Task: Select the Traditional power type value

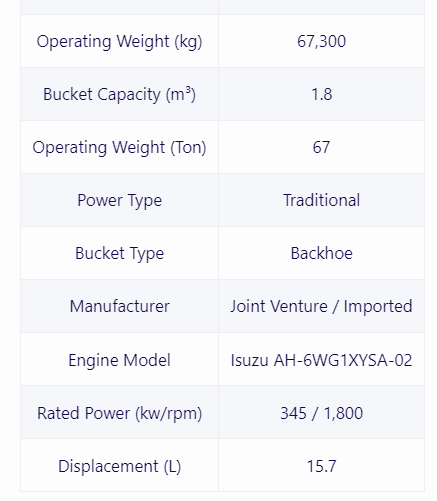Action: [321, 200]
